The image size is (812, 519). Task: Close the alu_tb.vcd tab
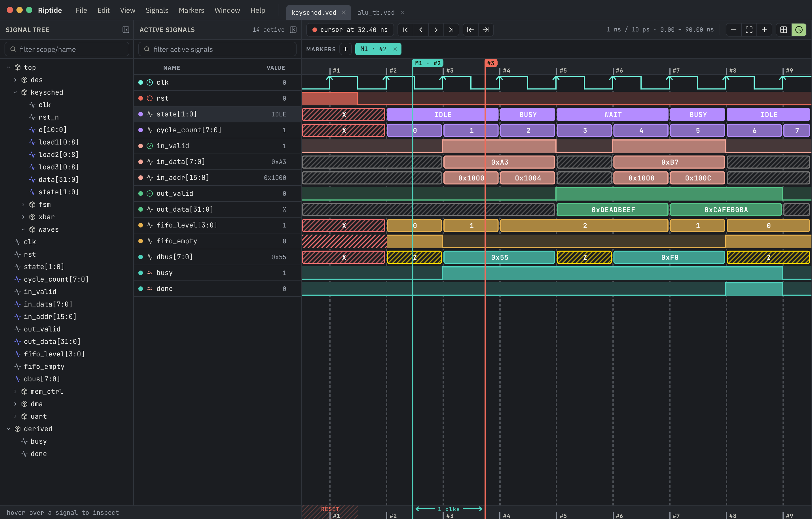(x=402, y=12)
